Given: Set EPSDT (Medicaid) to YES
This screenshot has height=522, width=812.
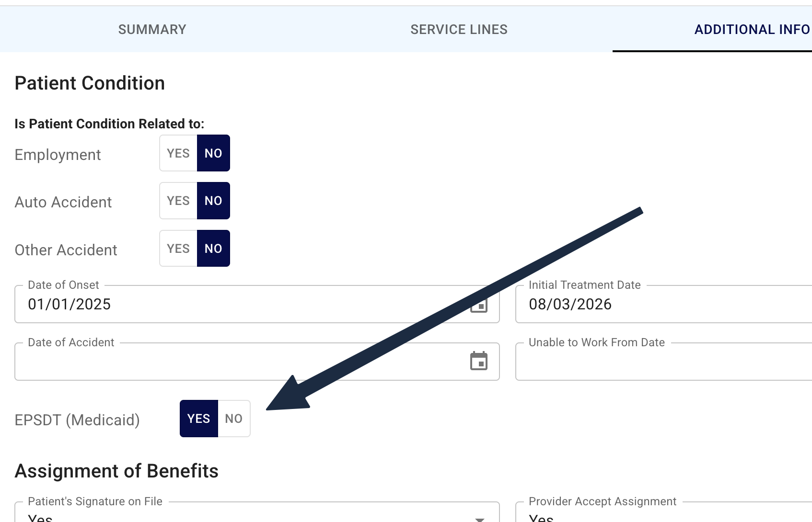Looking at the screenshot, I should click(x=199, y=419).
